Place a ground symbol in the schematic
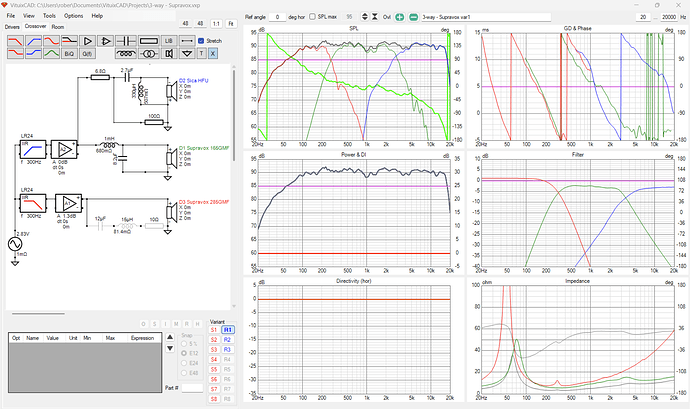This screenshot has height=409, width=690. pos(187,54)
